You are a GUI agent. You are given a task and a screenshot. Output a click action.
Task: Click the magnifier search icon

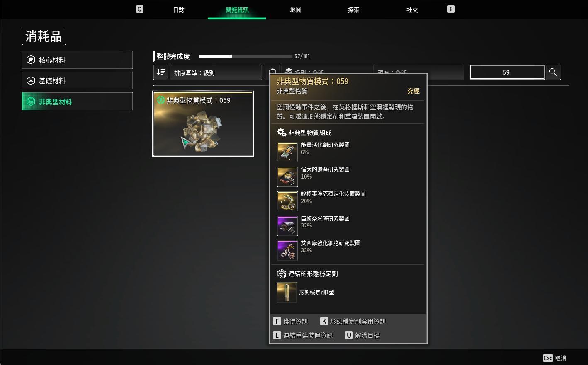point(553,72)
